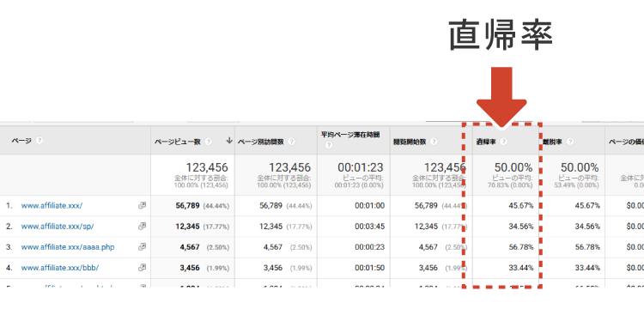Open bbb/ page external link icon
Screen dimensions: 644x309
point(142,268)
